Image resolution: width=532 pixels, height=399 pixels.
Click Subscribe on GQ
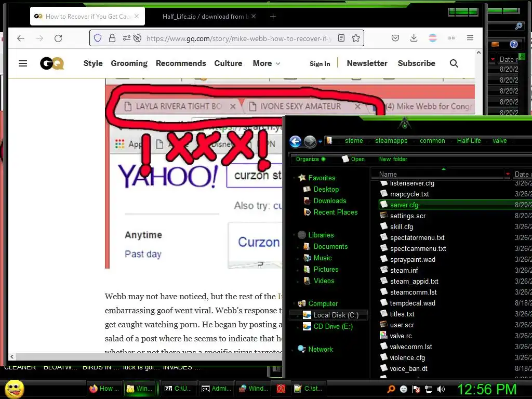point(416,63)
